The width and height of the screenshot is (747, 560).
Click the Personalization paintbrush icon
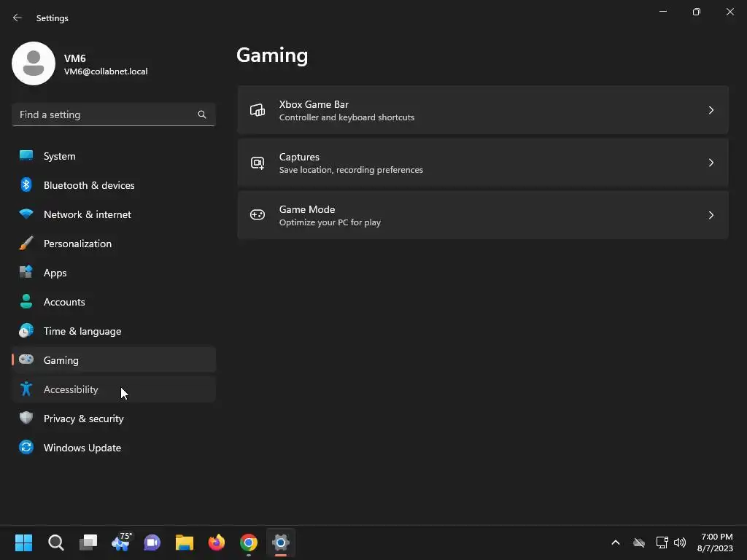click(26, 243)
